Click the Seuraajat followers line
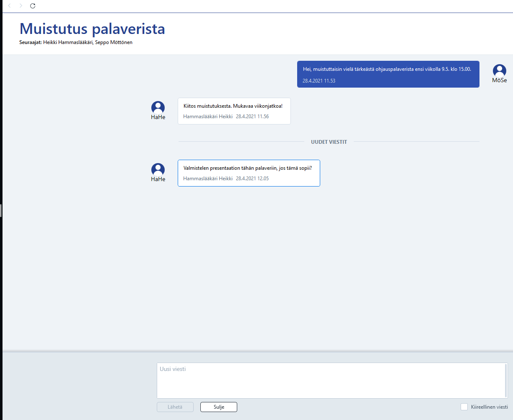This screenshot has height=420, width=513. pyautogui.click(x=76, y=42)
